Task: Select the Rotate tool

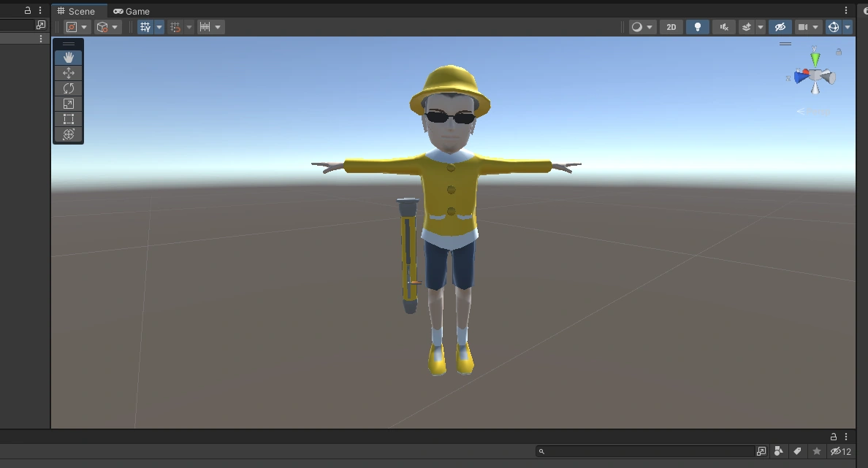Action: pyautogui.click(x=68, y=88)
